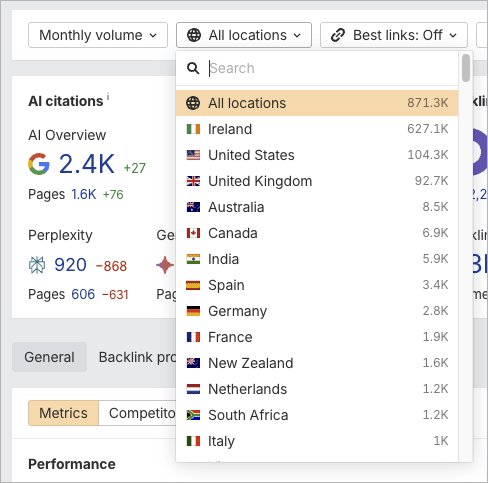Open the Best links: Off dropdown
488x483 pixels.
coord(394,35)
